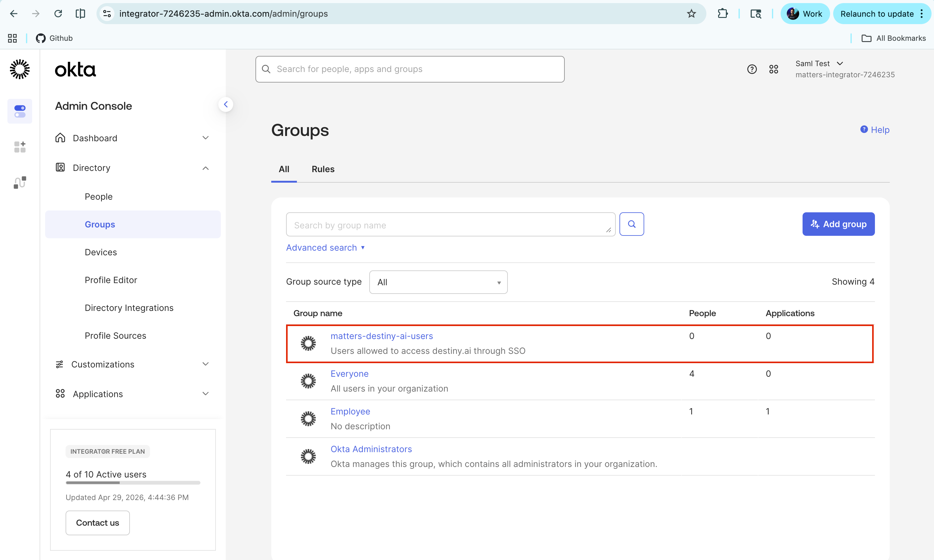Click the Okta sunburst logo in the rail

coord(19,69)
